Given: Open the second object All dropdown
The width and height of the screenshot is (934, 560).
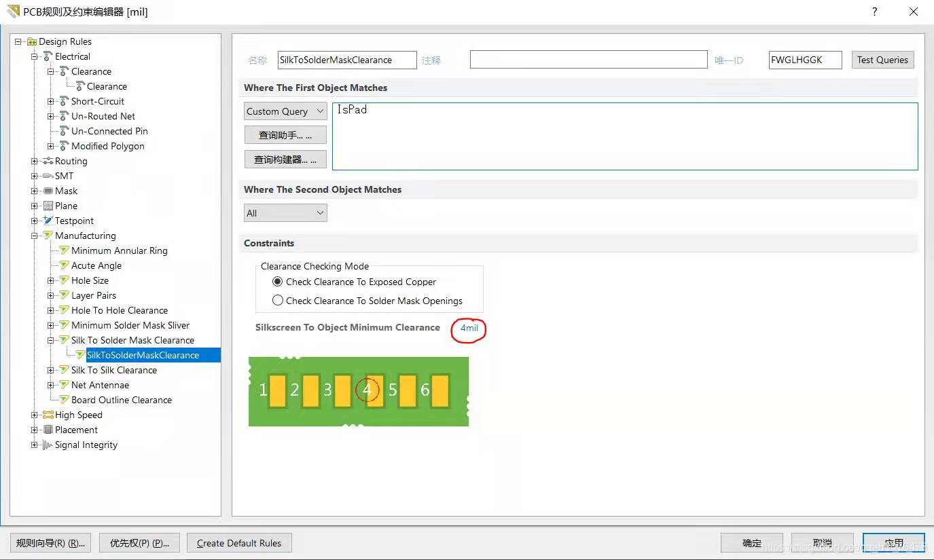Looking at the screenshot, I should tap(285, 213).
